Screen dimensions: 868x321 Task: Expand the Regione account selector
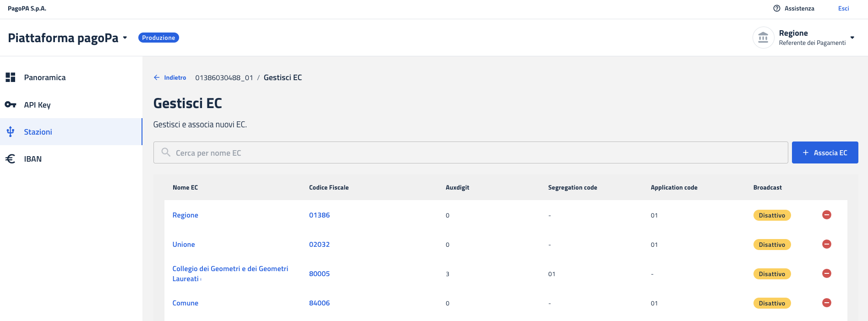(x=852, y=38)
